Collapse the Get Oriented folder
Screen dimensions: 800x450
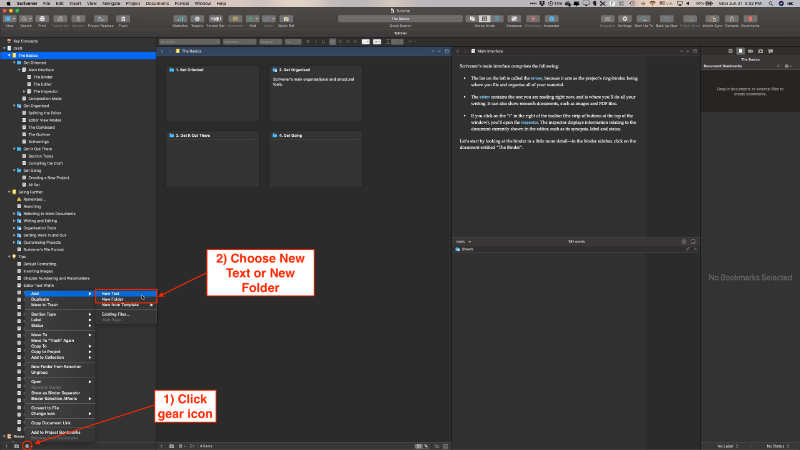14,62
